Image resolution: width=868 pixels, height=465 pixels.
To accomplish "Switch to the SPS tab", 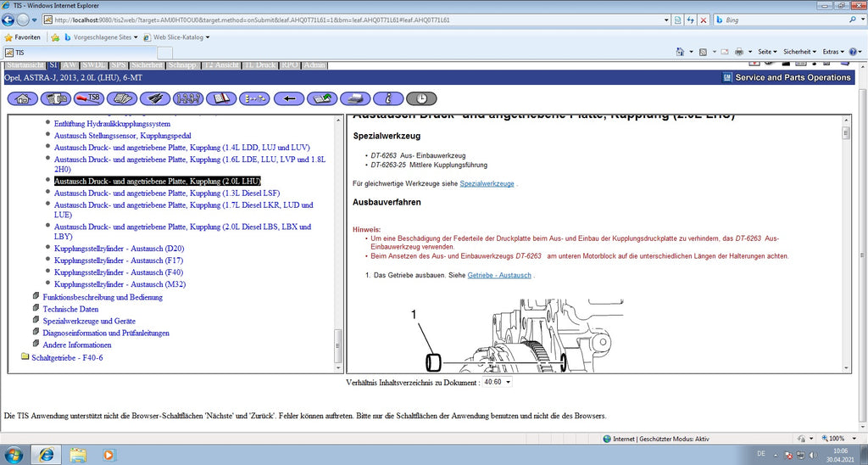I will click(x=119, y=64).
